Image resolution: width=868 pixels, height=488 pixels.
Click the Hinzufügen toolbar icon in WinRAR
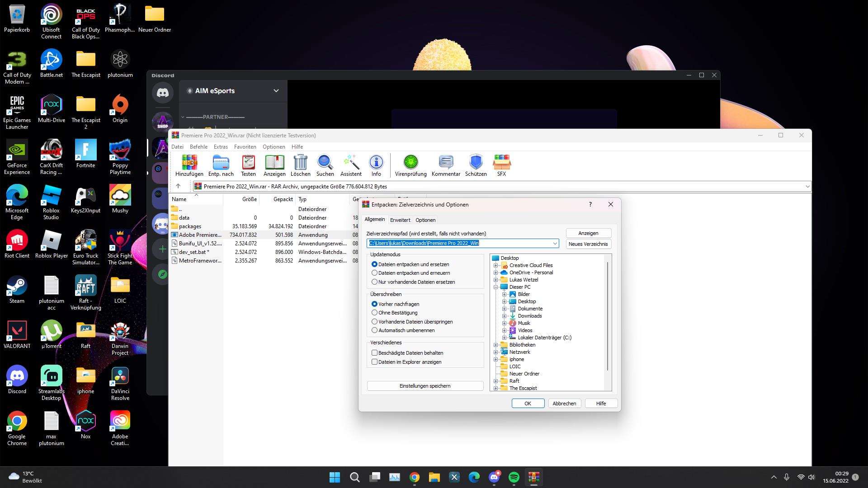pyautogui.click(x=189, y=165)
